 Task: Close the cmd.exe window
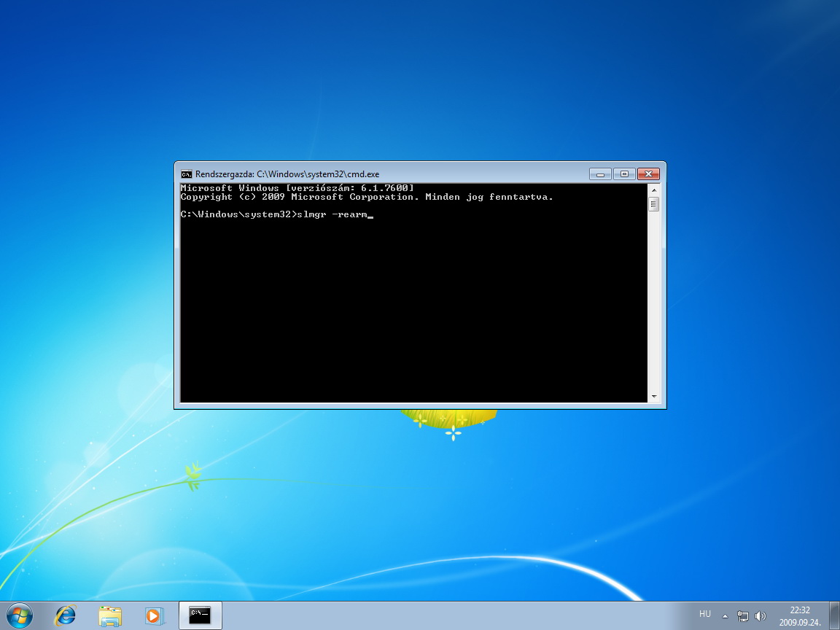tap(648, 174)
